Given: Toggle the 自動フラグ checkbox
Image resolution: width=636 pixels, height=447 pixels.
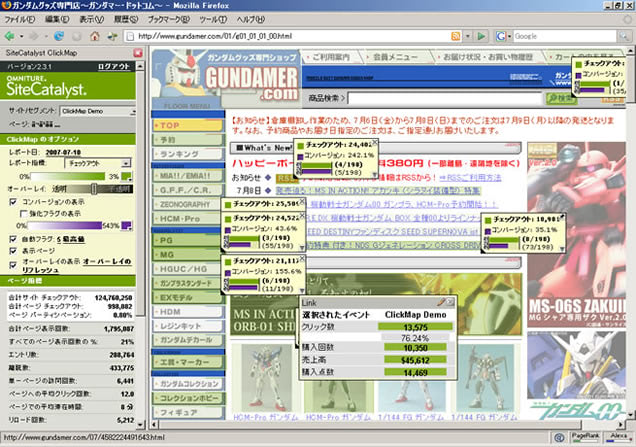Looking at the screenshot, I should click(x=13, y=239).
